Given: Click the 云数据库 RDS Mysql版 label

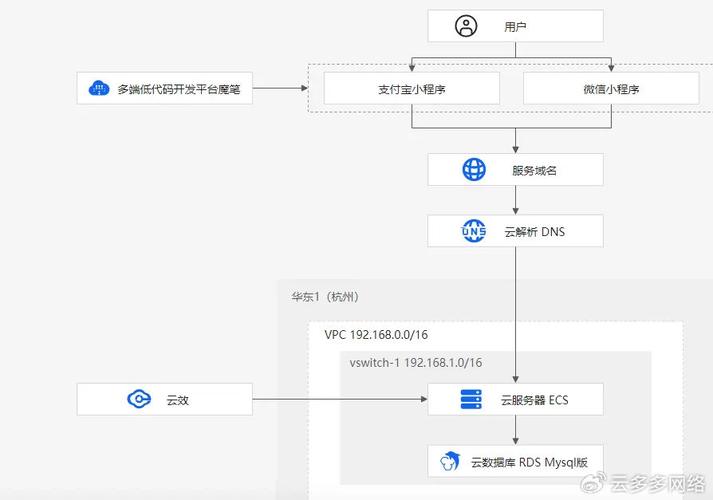Looking at the screenshot, I should (x=529, y=462).
